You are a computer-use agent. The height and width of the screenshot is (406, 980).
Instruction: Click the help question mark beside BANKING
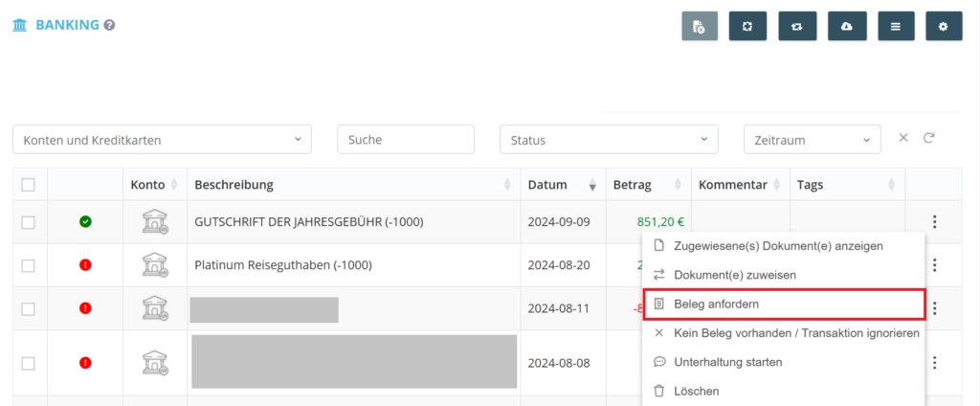tap(109, 26)
